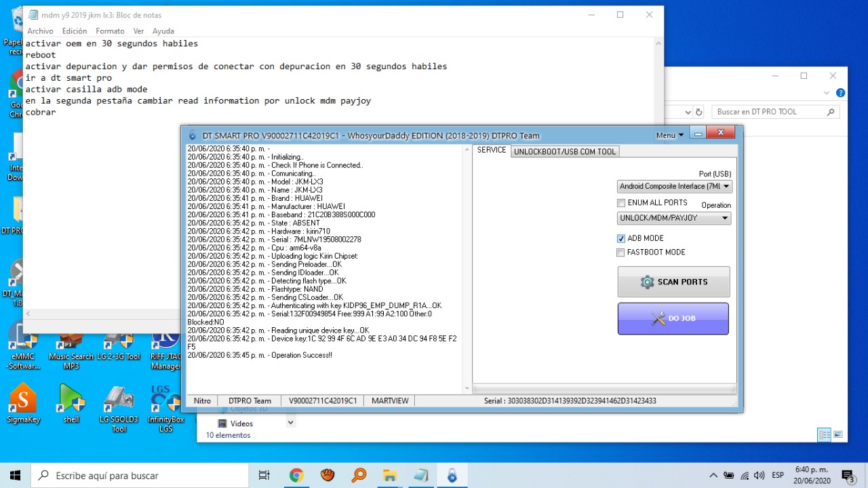Screen dimensions: 868x488
Task: Open File Explorer from the taskbar
Action: 389,475
